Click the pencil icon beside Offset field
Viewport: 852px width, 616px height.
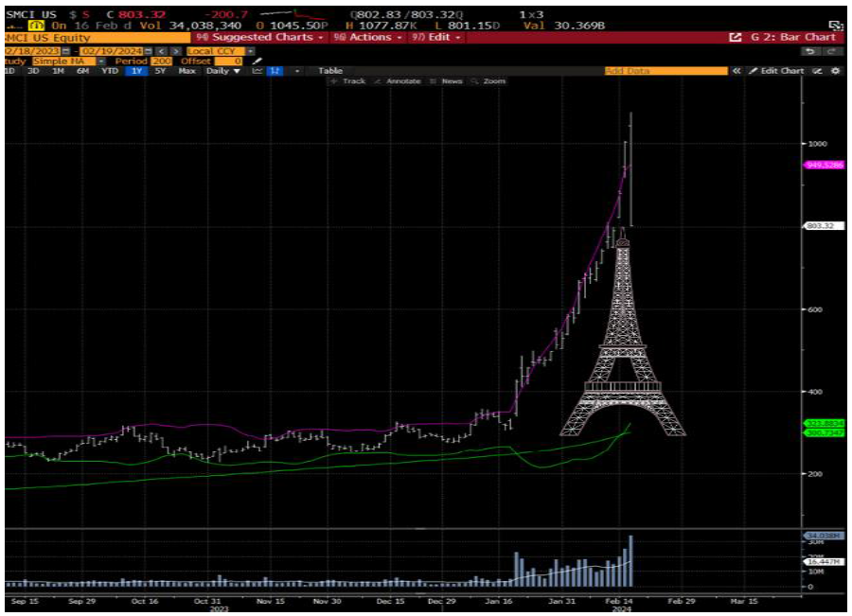pyautogui.click(x=257, y=61)
